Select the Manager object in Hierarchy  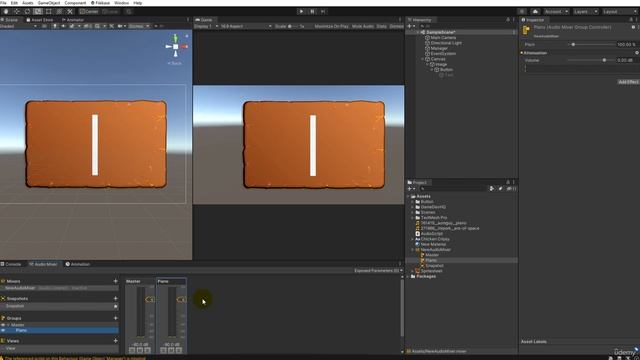[x=439, y=48]
